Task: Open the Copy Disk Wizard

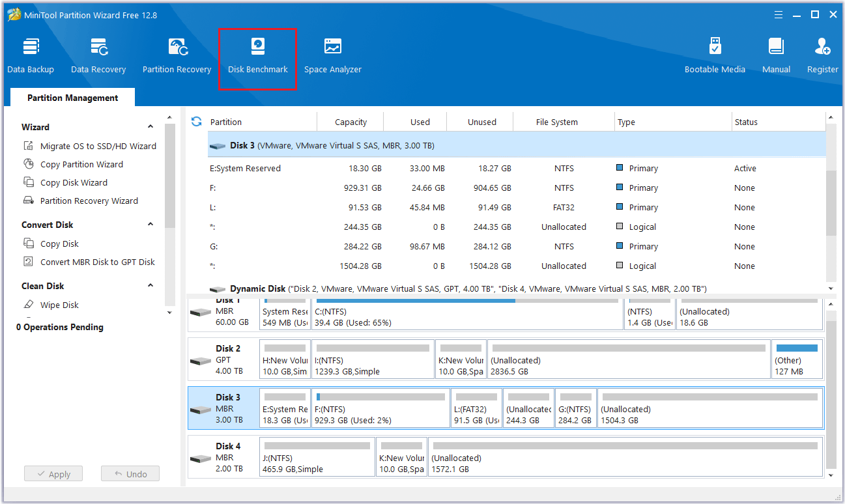Action: tap(65, 182)
